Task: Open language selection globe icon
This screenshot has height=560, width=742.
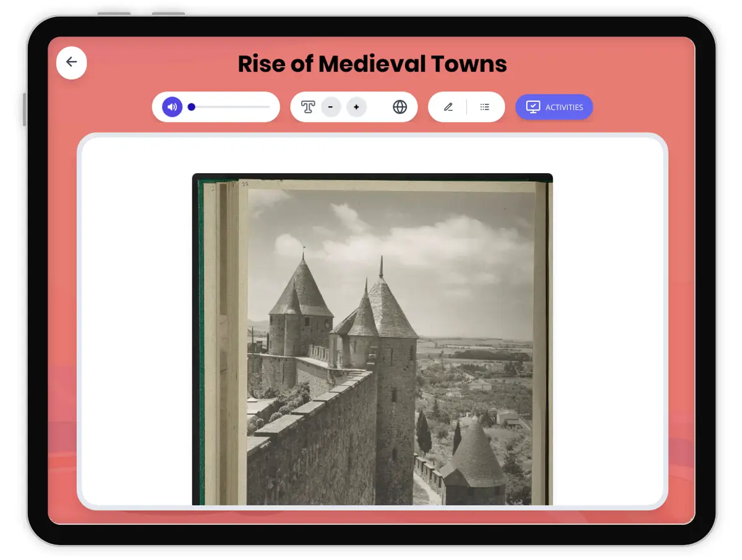Action: point(400,107)
